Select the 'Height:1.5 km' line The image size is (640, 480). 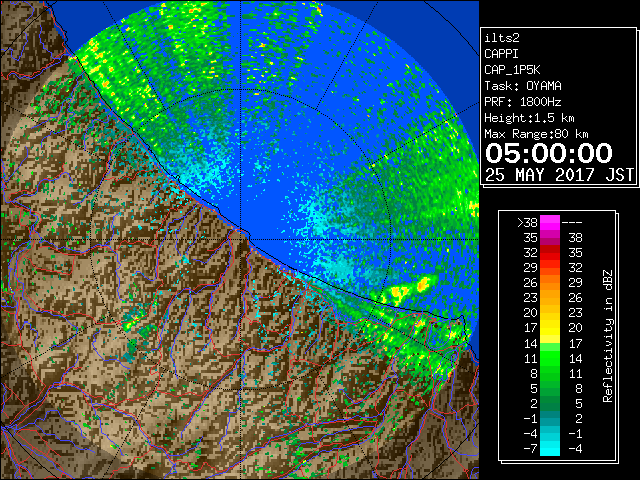tap(529, 118)
